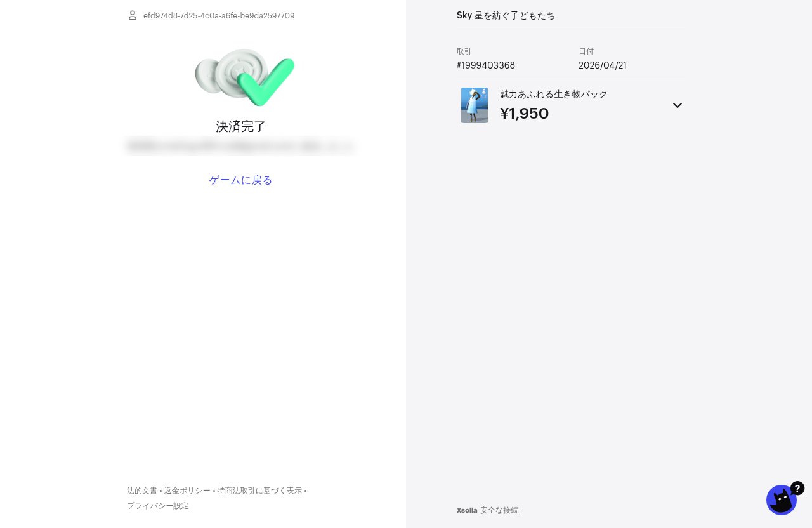The image size is (812, 528).
Task: Return to game via ゲームに戻る link
Action: pos(241,180)
